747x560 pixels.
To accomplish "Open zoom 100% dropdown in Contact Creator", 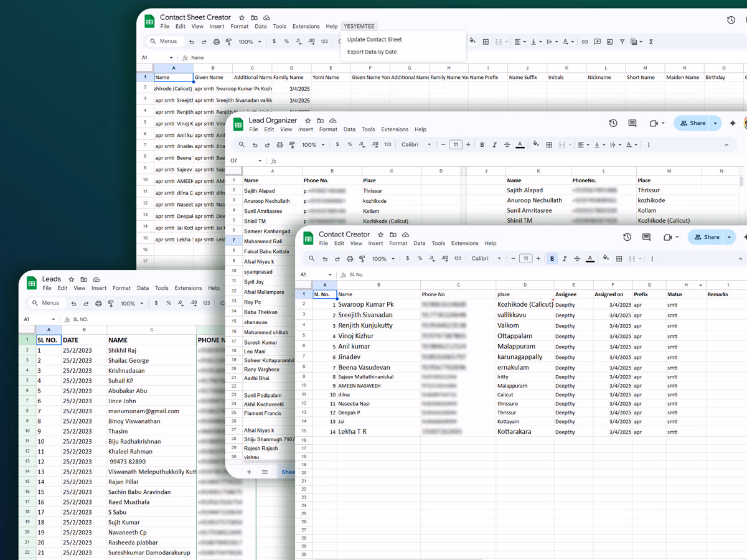I will (x=382, y=258).
